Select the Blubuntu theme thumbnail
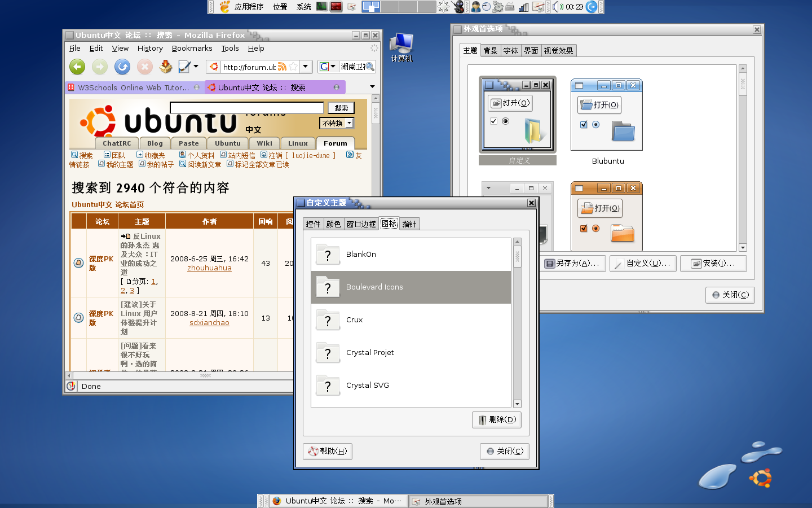 pos(607,115)
